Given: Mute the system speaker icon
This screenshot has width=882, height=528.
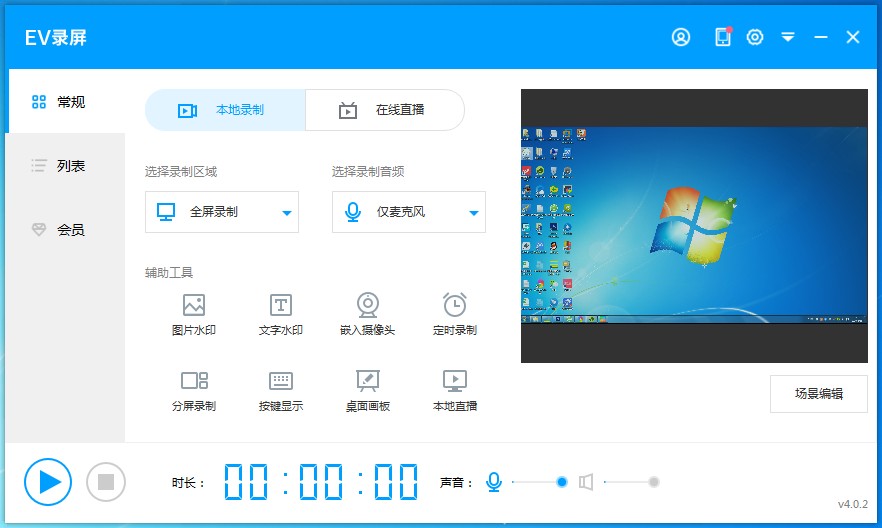Looking at the screenshot, I should (x=586, y=482).
